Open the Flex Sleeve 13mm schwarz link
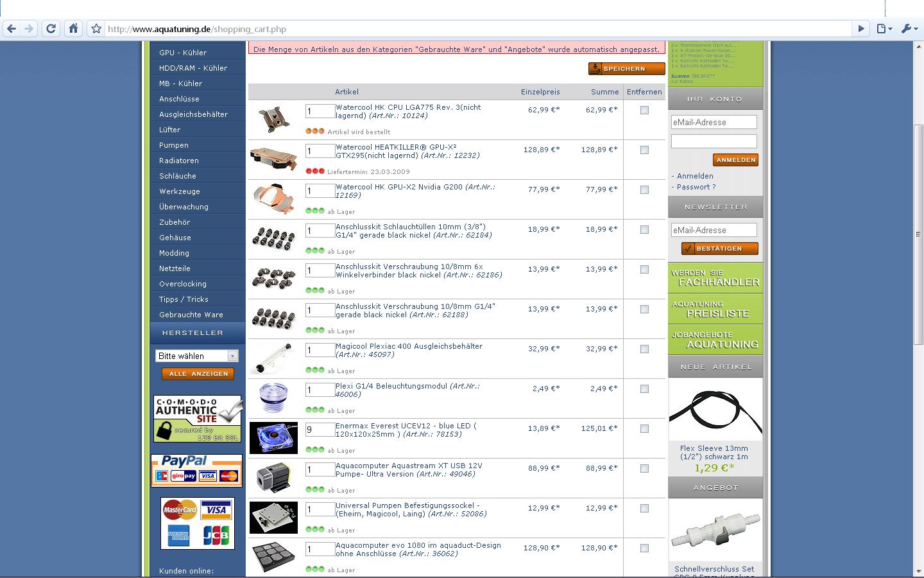 (714, 453)
